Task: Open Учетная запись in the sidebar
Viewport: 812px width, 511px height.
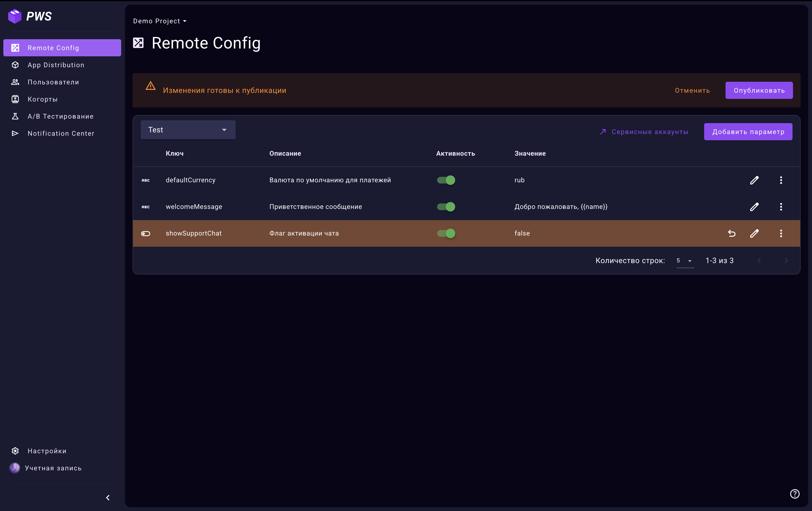Action: (62, 468)
